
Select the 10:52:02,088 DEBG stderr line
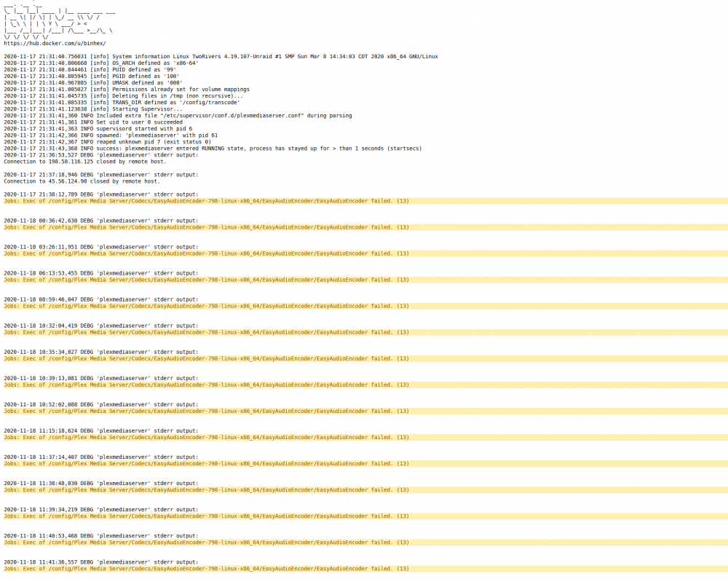click(x=100, y=404)
